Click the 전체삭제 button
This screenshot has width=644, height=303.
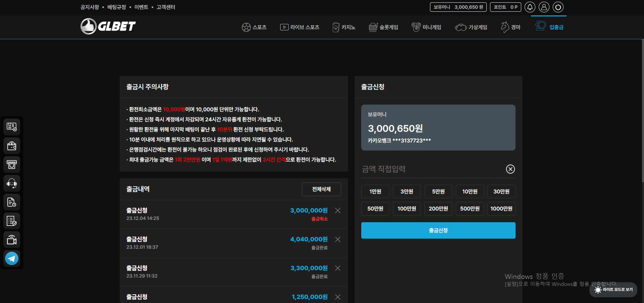tap(321, 189)
